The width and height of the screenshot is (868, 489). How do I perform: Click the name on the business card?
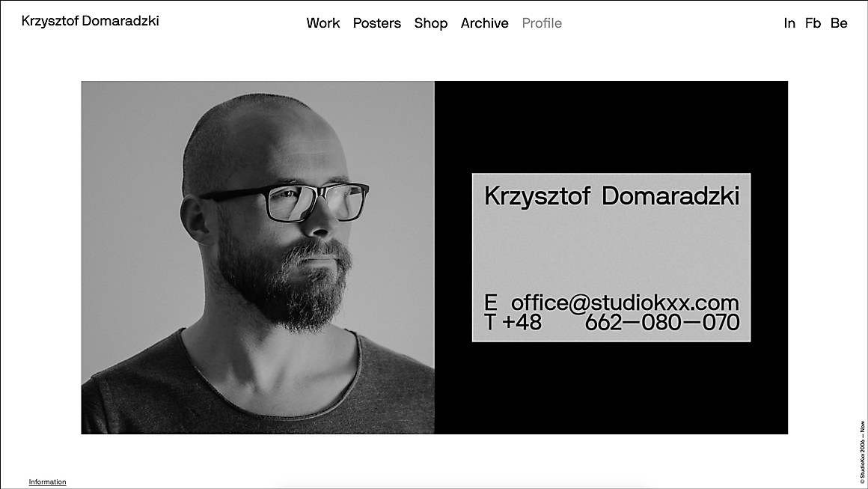coord(611,196)
